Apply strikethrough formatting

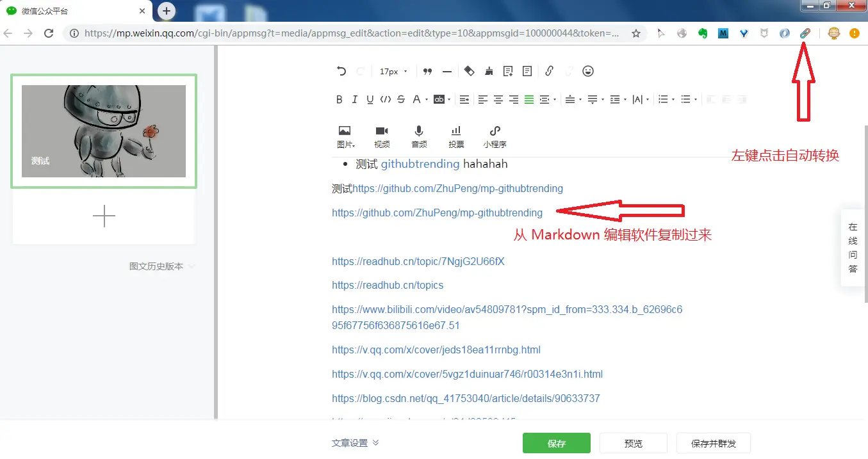point(401,99)
